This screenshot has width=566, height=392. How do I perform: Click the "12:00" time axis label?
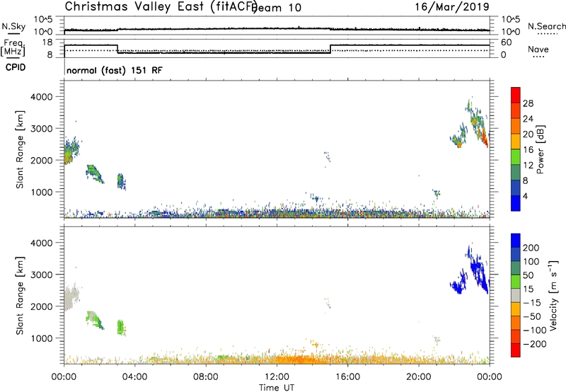[x=277, y=377]
